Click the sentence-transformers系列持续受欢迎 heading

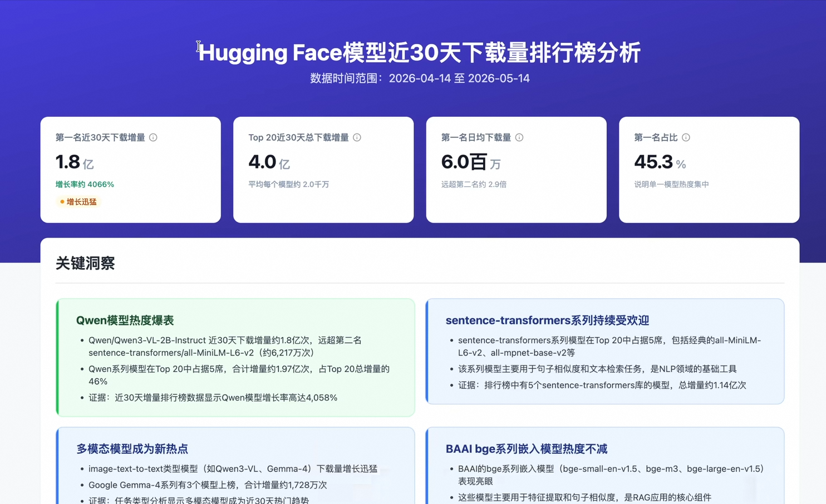[547, 320]
